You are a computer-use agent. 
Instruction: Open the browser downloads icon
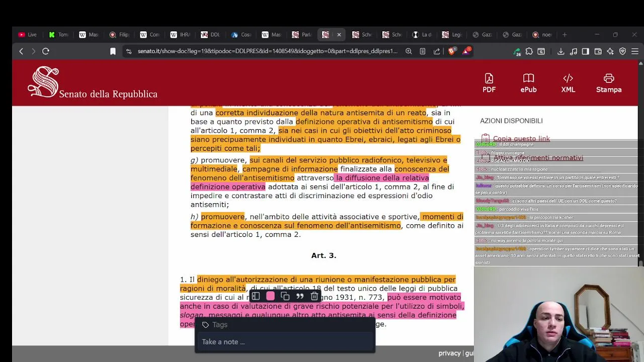560,51
